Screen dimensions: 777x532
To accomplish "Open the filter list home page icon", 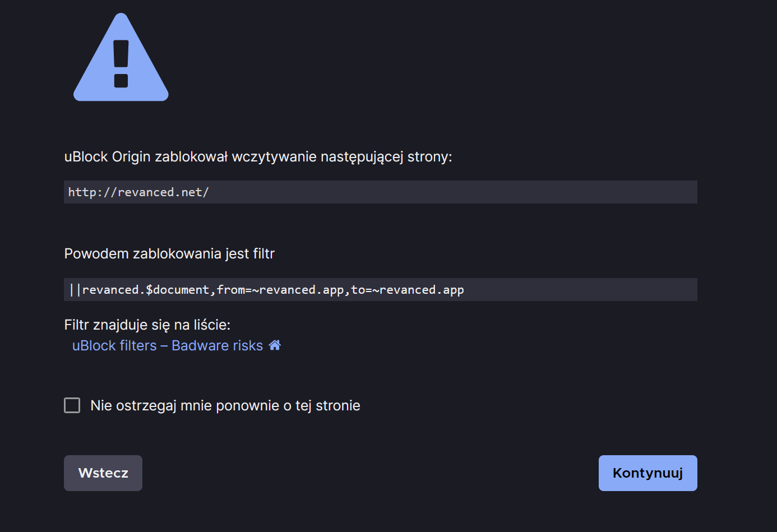I will click(x=275, y=345).
